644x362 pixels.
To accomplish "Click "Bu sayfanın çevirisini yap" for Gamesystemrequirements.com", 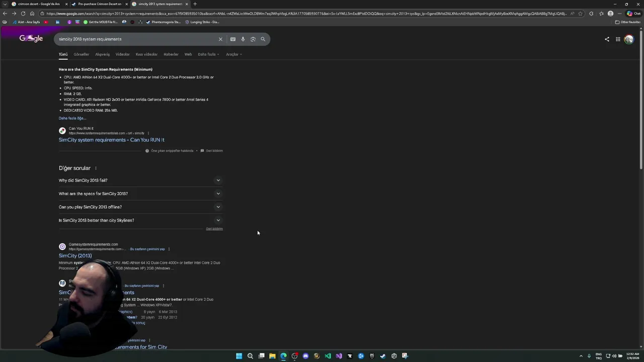I will 147,249.
